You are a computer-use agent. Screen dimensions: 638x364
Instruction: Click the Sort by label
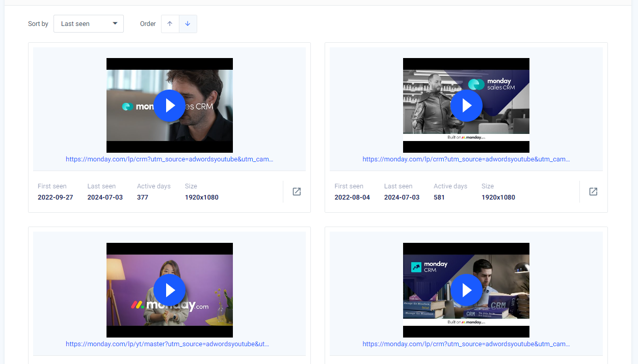point(38,24)
